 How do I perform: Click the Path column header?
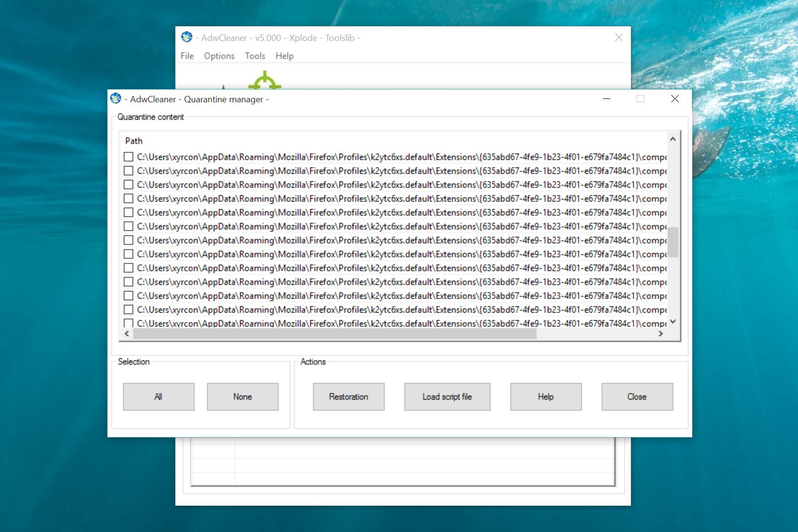coord(134,141)
